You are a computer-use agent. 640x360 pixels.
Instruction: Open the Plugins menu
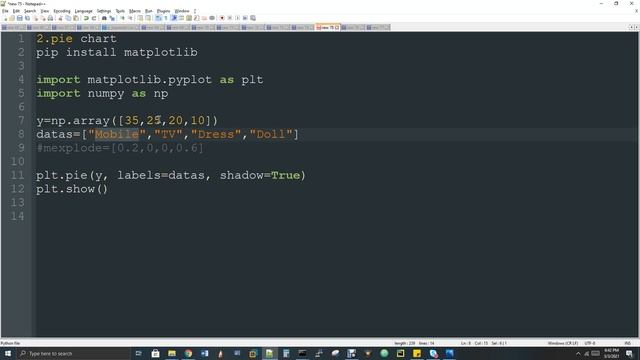point(163,11)
